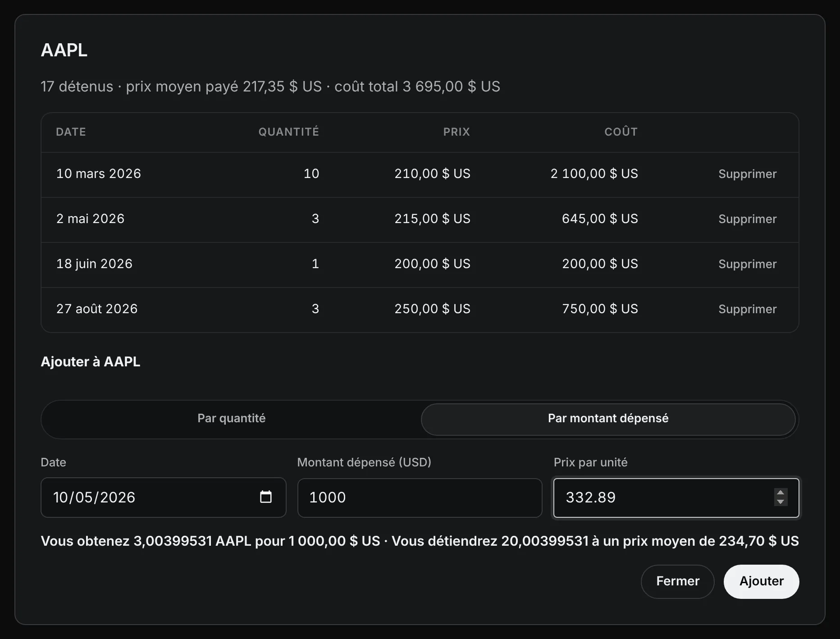Click the Ajouter button
Image resolution: width=840 pixels, height=639 pixels.
761,581
